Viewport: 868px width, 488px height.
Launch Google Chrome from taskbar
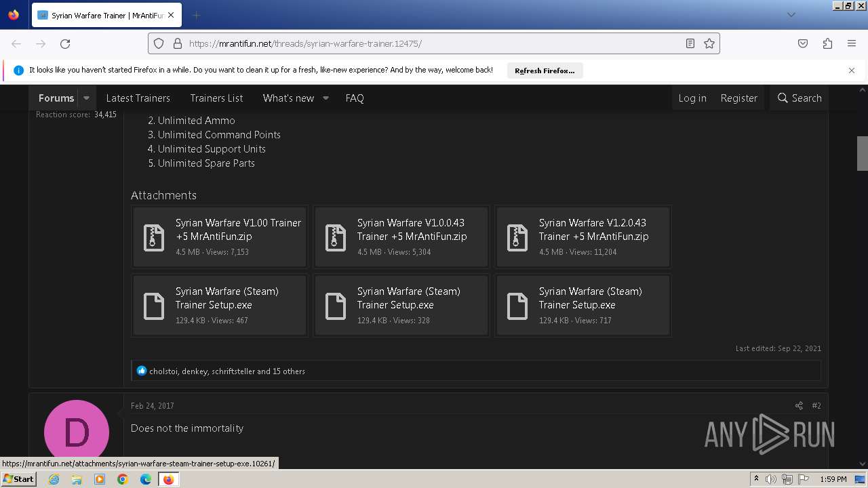[123, 479]
